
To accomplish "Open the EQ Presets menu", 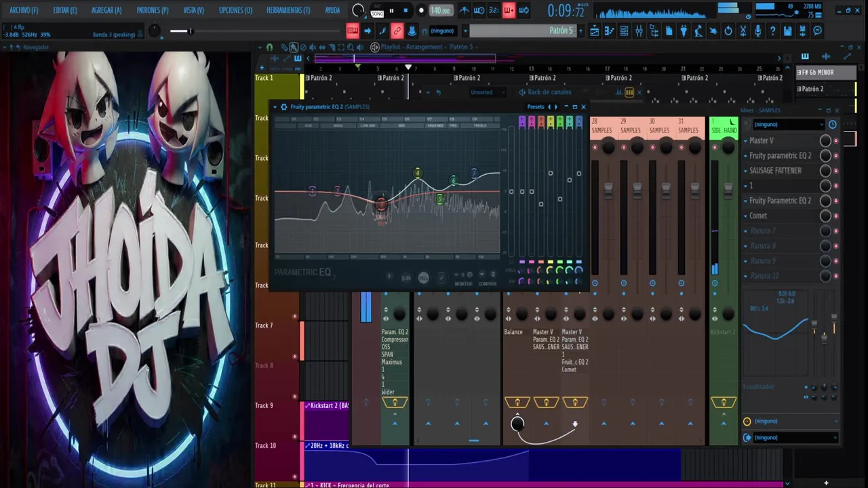I will click(536, 106).
